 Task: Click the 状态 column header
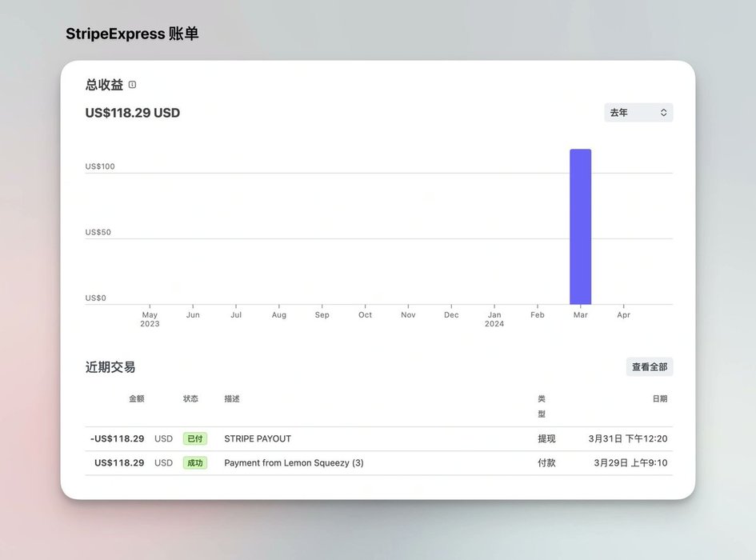click(190, 398)
